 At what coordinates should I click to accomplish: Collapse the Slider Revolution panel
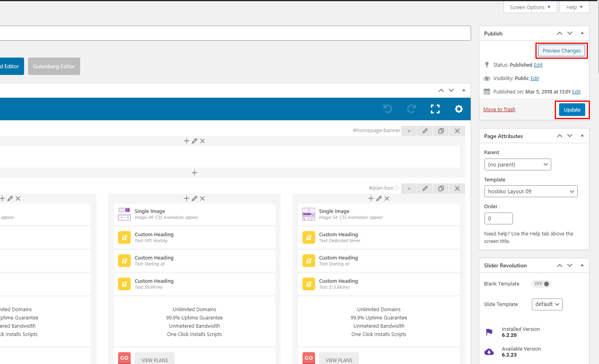(582, 265)
